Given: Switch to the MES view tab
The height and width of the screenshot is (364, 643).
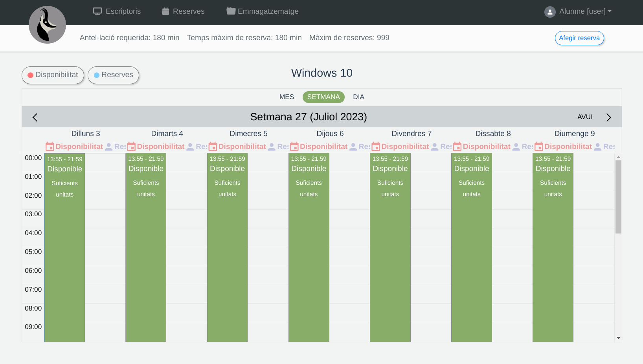Looking at the screenshot, I should tap(287, 97).
